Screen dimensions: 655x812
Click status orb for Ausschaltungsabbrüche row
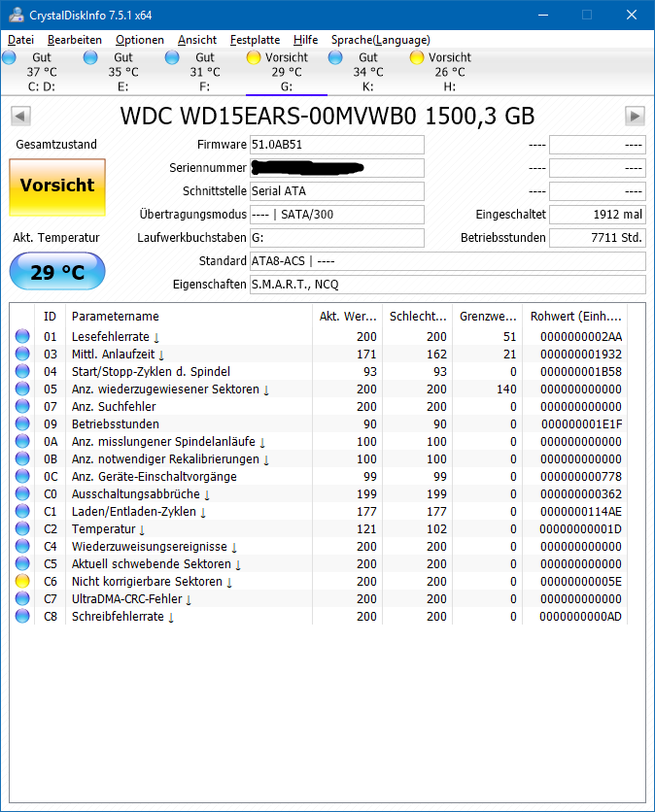tap(22, 493)
